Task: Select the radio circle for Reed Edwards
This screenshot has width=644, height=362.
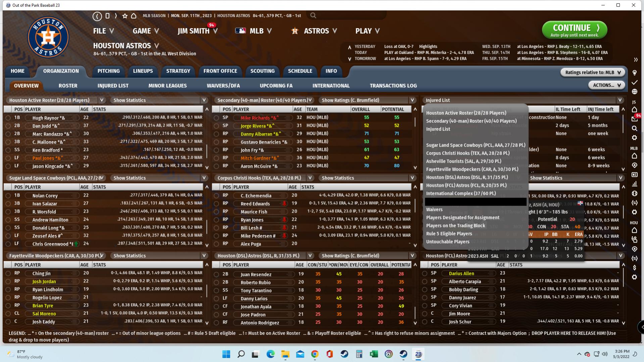Action: pos(216,204)
